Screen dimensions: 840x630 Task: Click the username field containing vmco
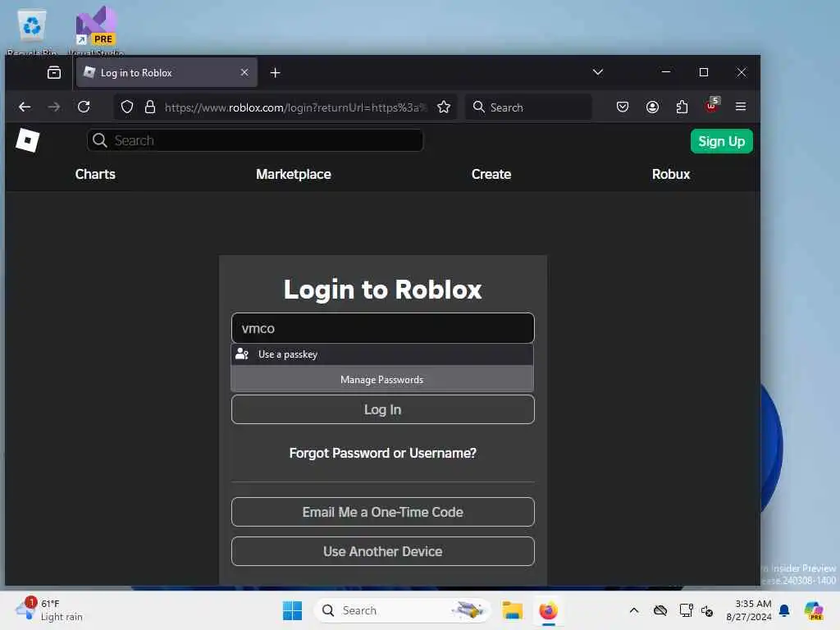[382, 328]
